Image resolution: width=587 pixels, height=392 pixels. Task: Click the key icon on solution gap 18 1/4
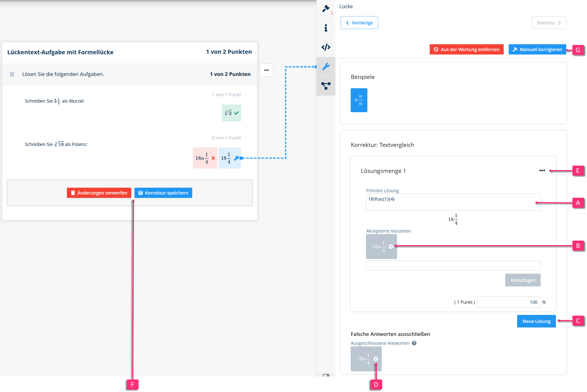236,158
